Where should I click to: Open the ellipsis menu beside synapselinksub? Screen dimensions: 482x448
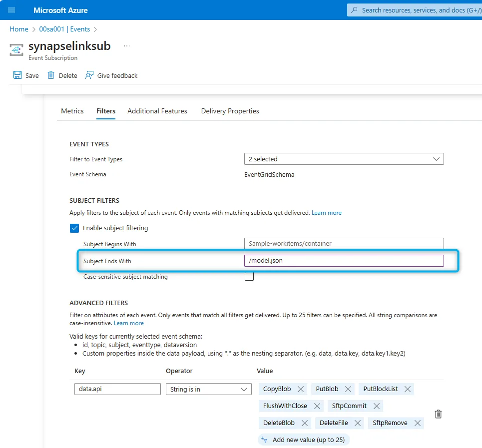coord(127,46)
